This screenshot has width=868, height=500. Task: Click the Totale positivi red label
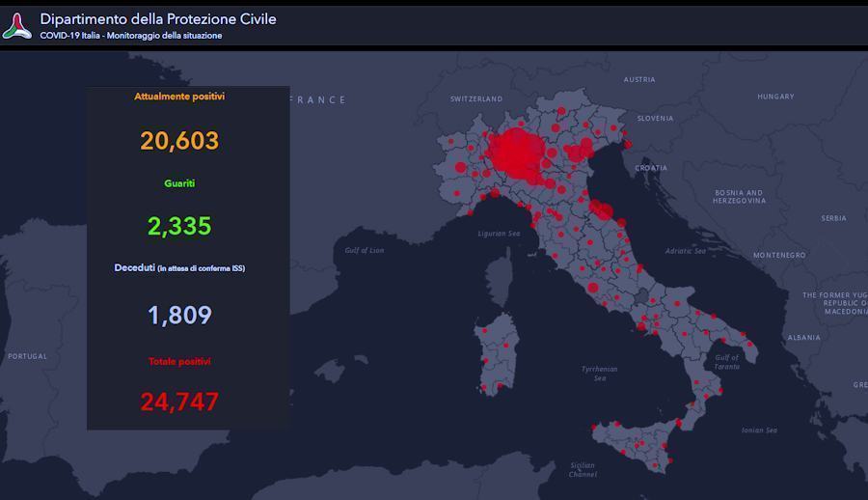click(179, 361)
